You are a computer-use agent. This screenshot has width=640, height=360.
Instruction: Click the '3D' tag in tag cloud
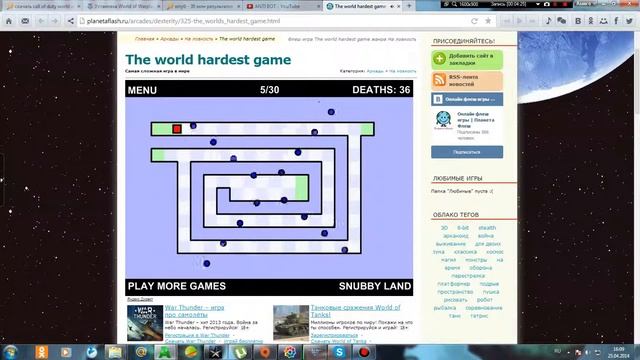444,228
